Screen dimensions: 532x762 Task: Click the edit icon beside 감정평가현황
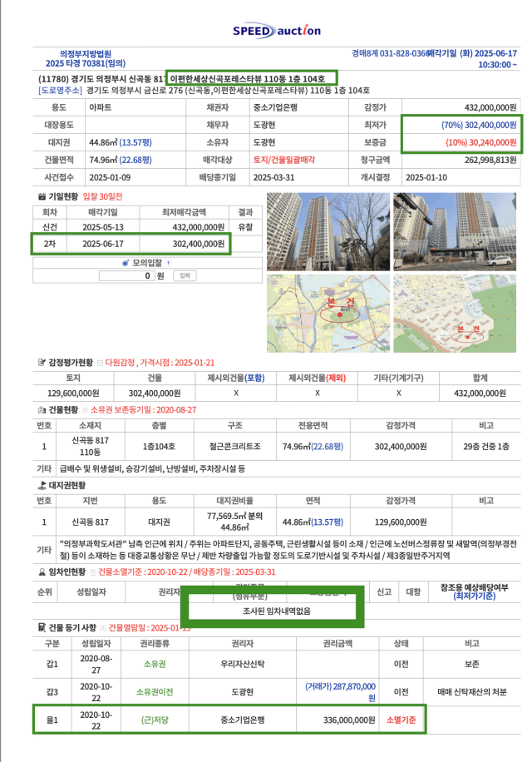(x=42, y=363)
